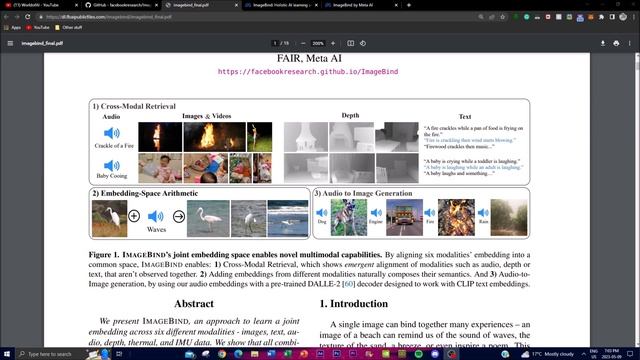Open the PDF viewer more actions menu
Screen dimensions: 640x360
[x=629, y=43]
